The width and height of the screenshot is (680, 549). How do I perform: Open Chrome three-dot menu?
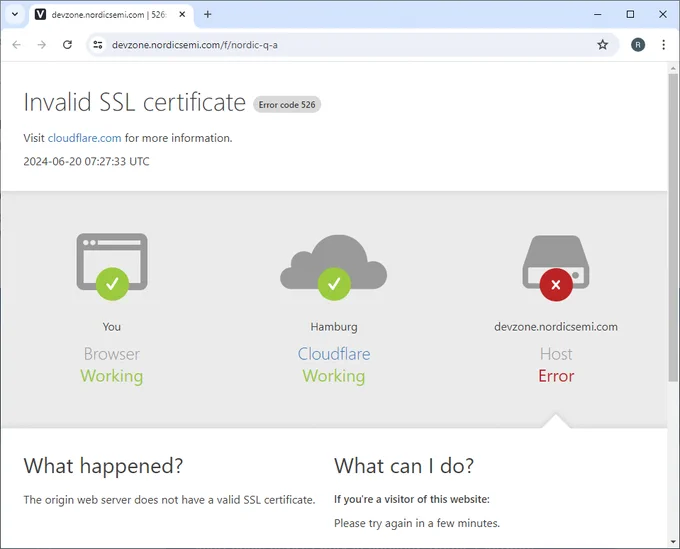[x=664, y=45]
